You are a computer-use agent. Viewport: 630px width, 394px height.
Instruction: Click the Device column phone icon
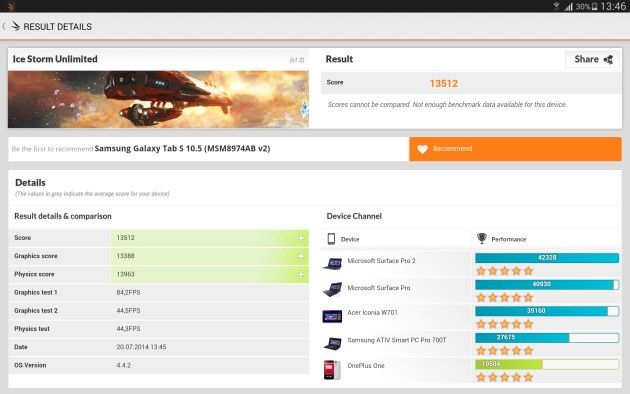[331, 239]
